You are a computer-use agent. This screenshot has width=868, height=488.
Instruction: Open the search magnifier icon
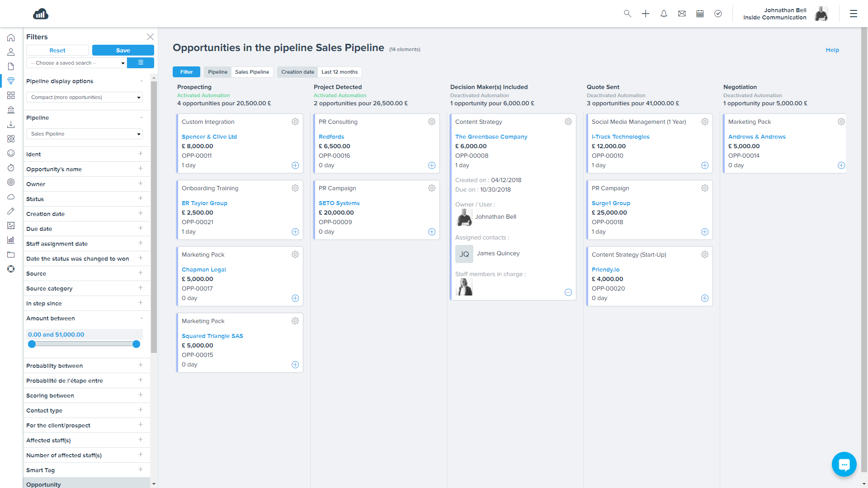627,14
